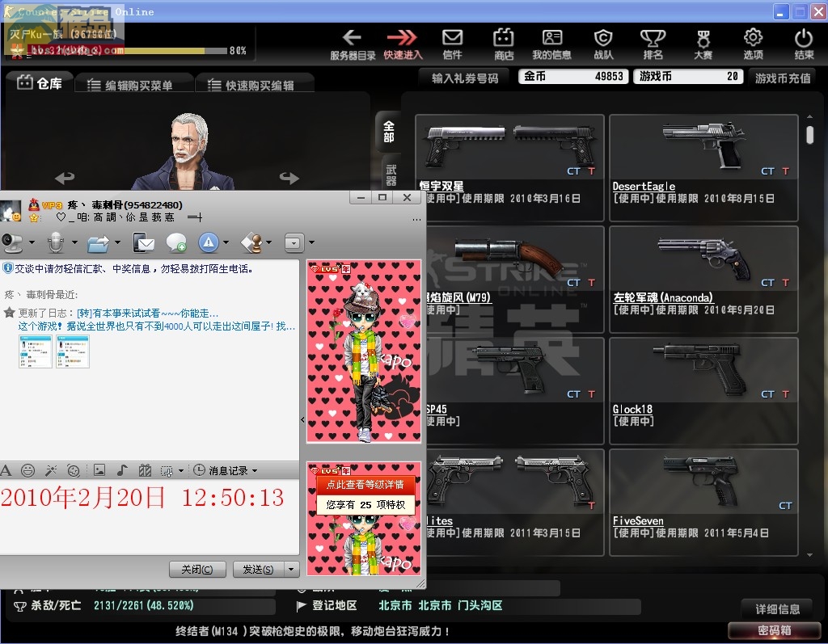This screenshot has height=644, width=828.
Task: Open the games/entertainment chess icon
Action: 252,243
